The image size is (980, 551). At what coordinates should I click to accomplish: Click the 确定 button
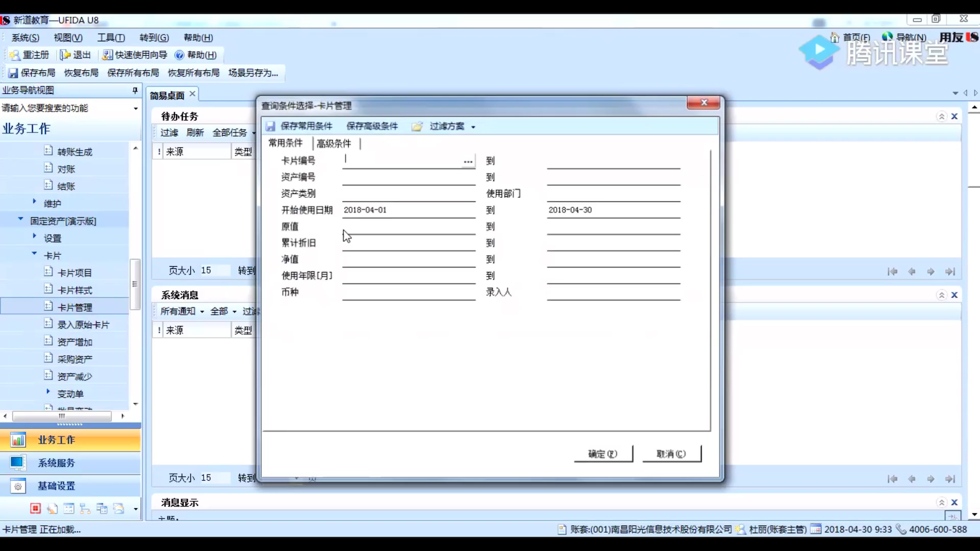click(x=603, y=454)
